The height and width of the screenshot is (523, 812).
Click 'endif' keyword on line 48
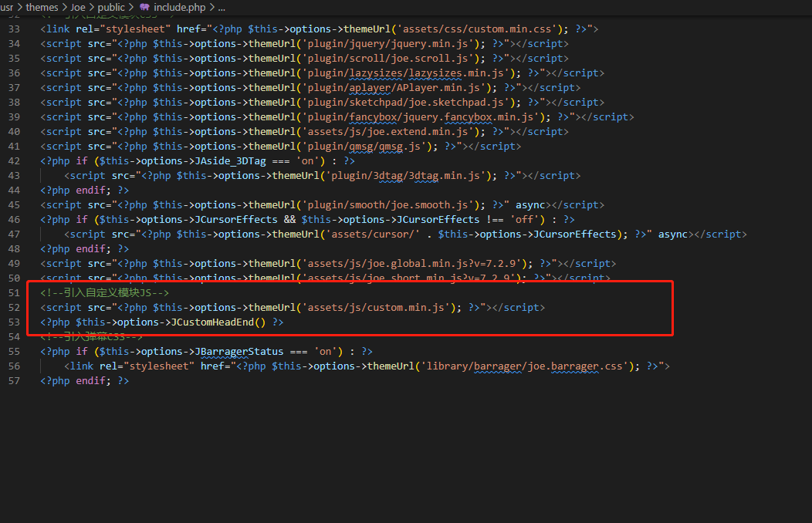click(90, 249)
